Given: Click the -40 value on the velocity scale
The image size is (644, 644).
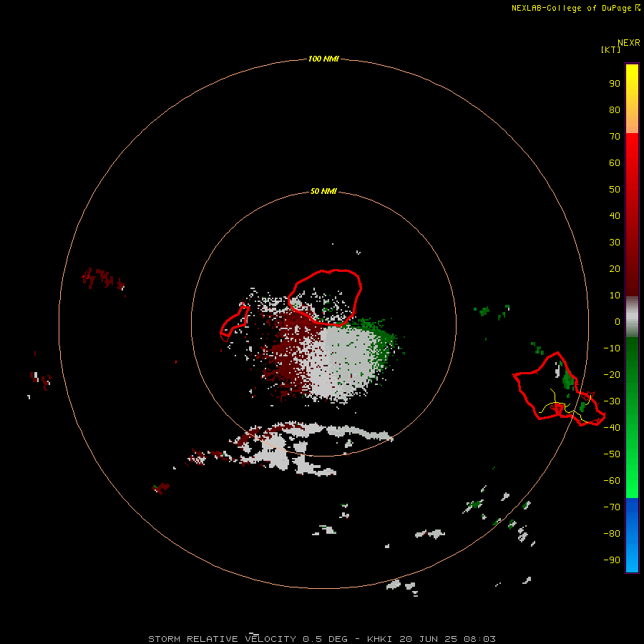Looking at the screenshot, I should pos(612,428).
